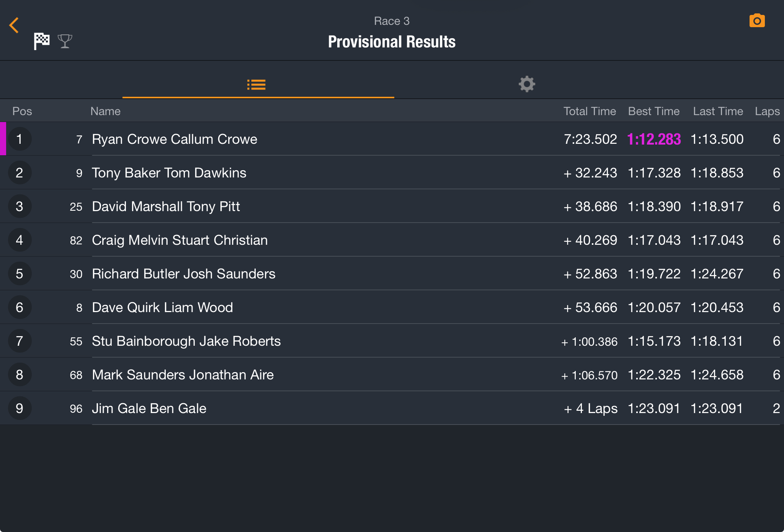
Task: Click the Pos column header
Action: (22, 111)
